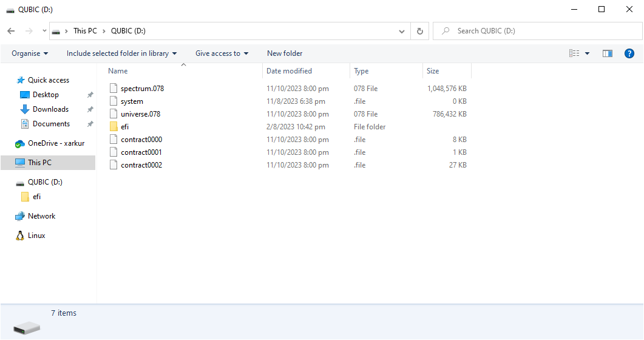Refresh the QUBIC (D:) folder
This screenshot has width=644, height=340.
420,31
